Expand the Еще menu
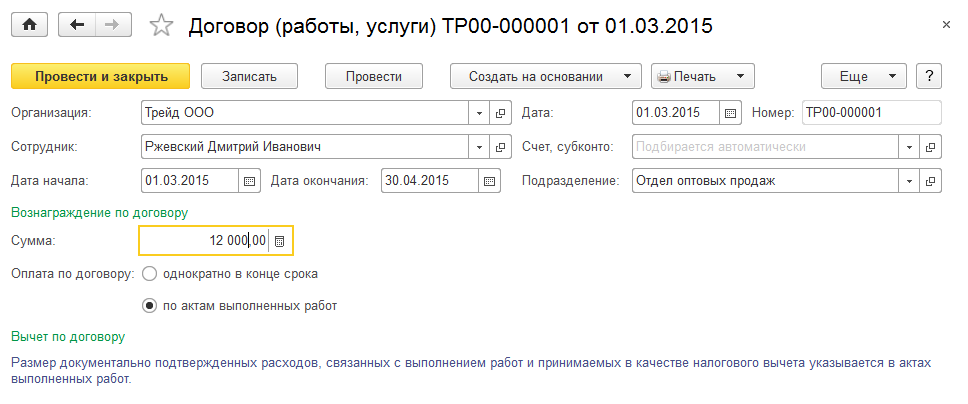968x404 pixels. [x=863, y=77]
